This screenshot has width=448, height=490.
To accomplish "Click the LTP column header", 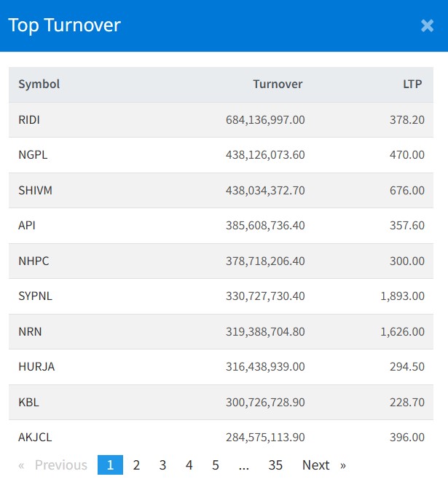I will 413,84.
